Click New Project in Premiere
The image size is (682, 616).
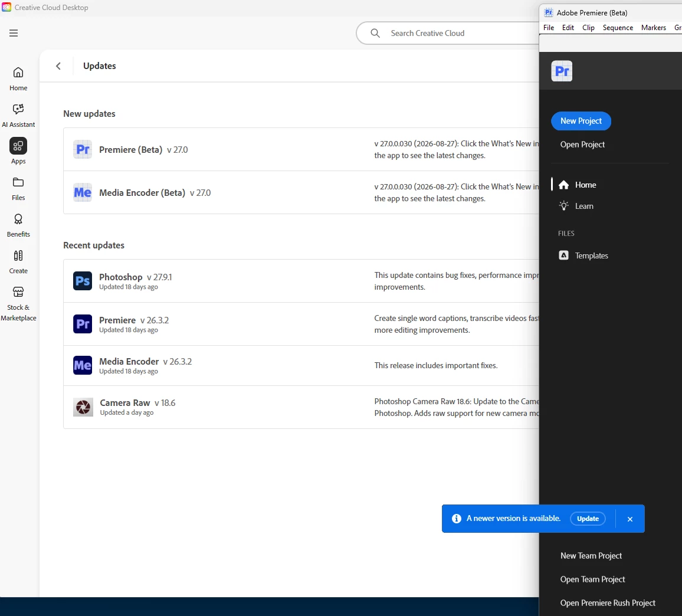coord(581,121)
